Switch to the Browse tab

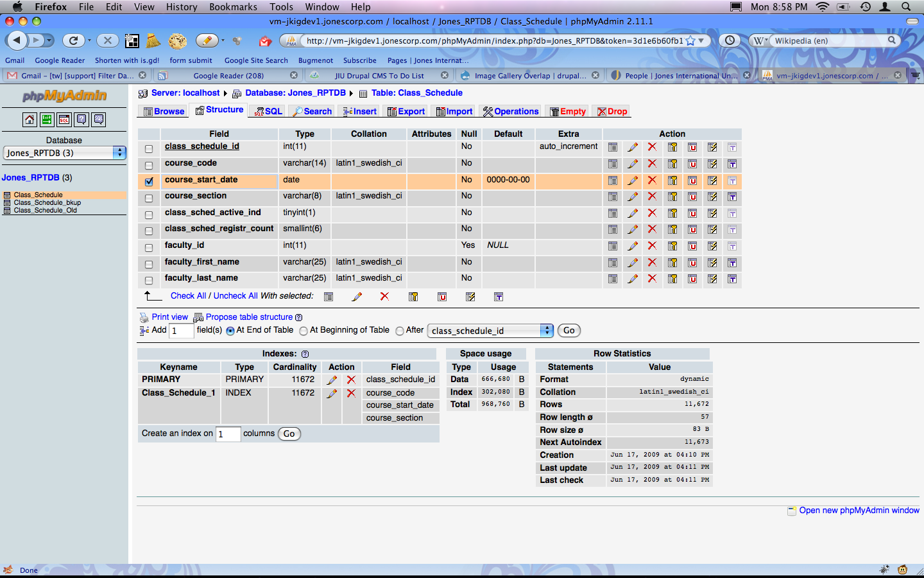164,112
